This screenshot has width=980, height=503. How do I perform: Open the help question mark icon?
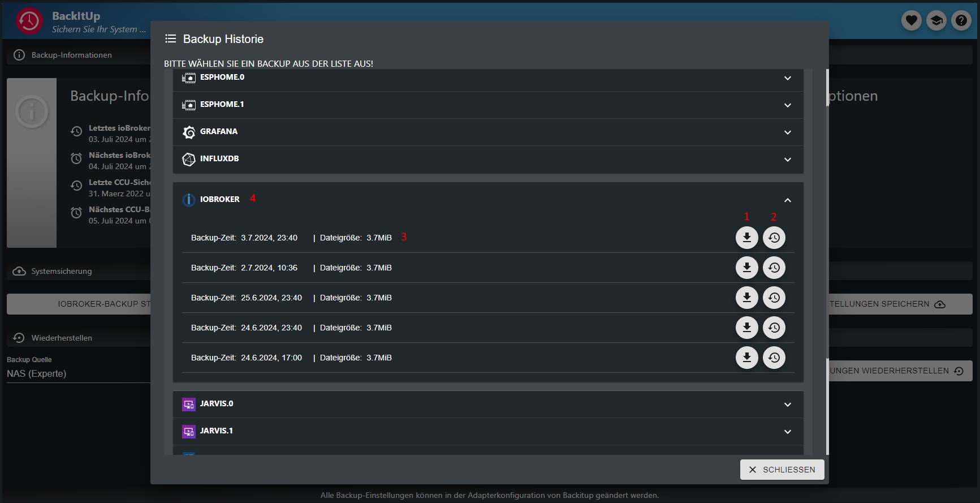[x=961, y=21]
